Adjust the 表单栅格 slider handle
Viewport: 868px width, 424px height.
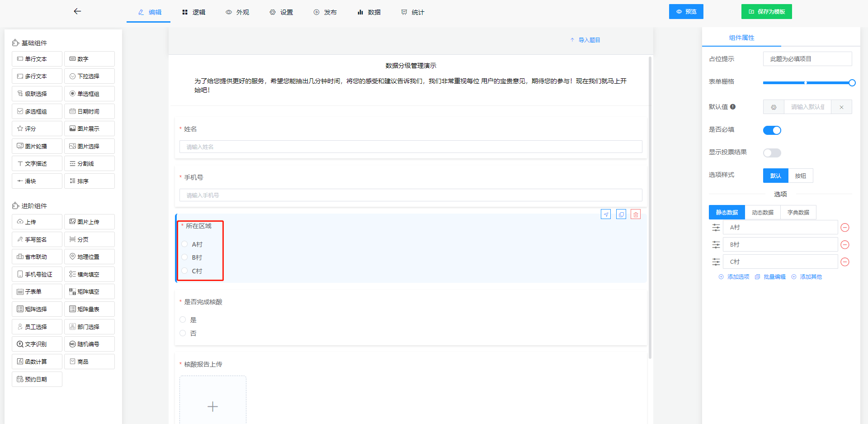click(x=852, y=83)
